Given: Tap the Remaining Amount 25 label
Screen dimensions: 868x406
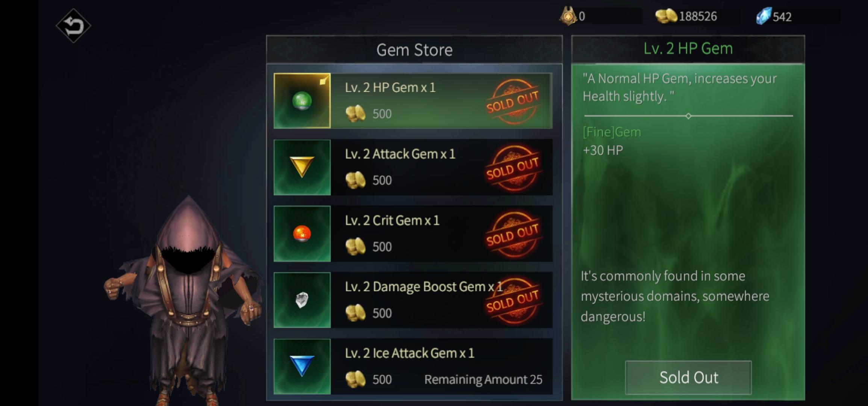Looking at the screenshot, I should point(483,379).
